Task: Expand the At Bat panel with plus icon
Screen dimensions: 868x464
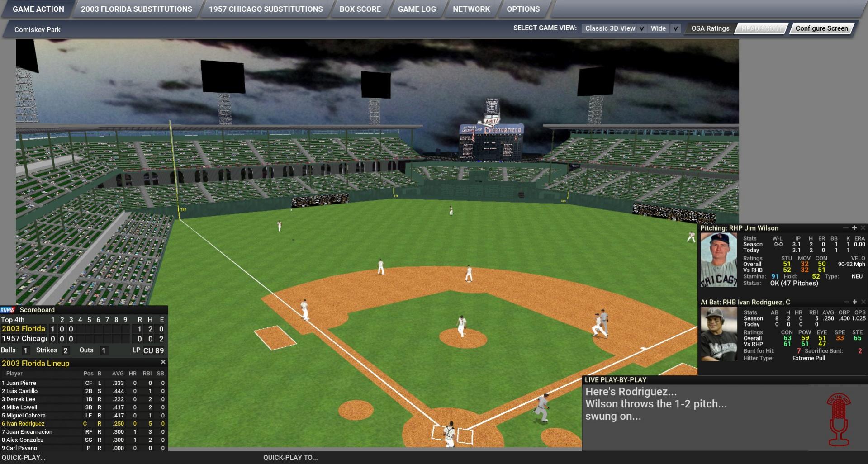Action: click(854, 302)
